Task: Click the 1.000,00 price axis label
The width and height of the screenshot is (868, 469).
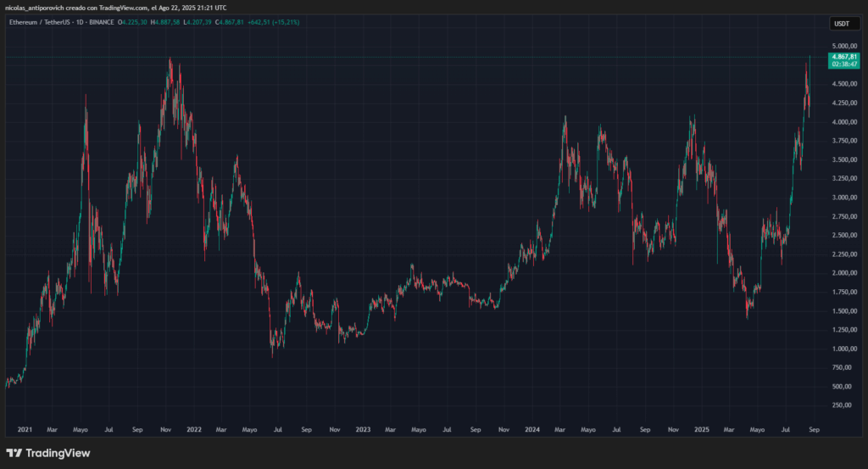Action: tap(844, 349)
